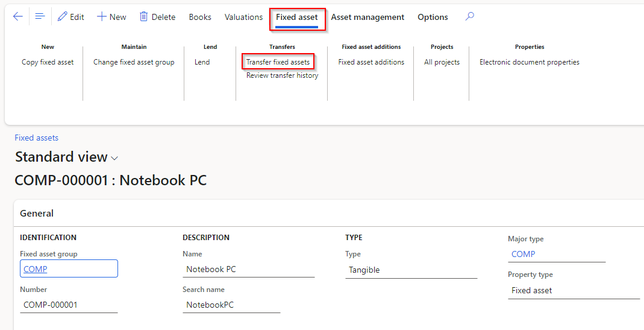
Task: Follow the Fixed assets breadcrumb link
Action: (37, 138)
